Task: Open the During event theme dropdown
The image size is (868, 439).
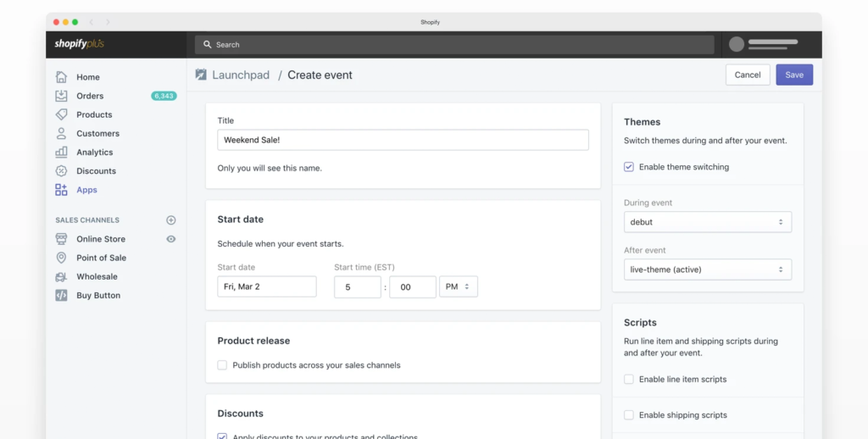Action: coord(708,222)
